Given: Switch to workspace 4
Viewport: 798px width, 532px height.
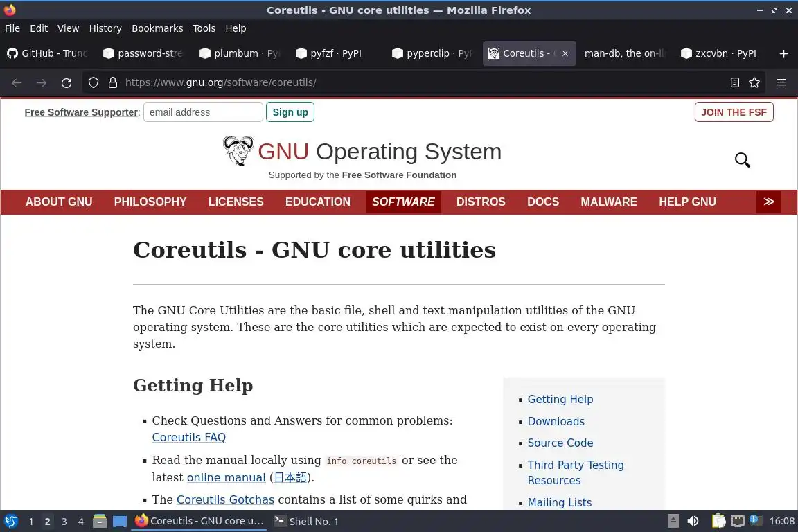Looking at the screenshot, I should pyautogui.click(x=81, y=522).
